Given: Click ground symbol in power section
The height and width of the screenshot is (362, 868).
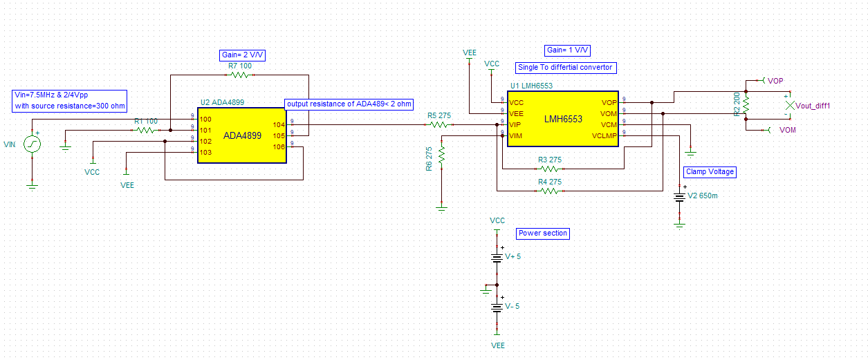Looking at the screenshot, I should coord(485,290).
